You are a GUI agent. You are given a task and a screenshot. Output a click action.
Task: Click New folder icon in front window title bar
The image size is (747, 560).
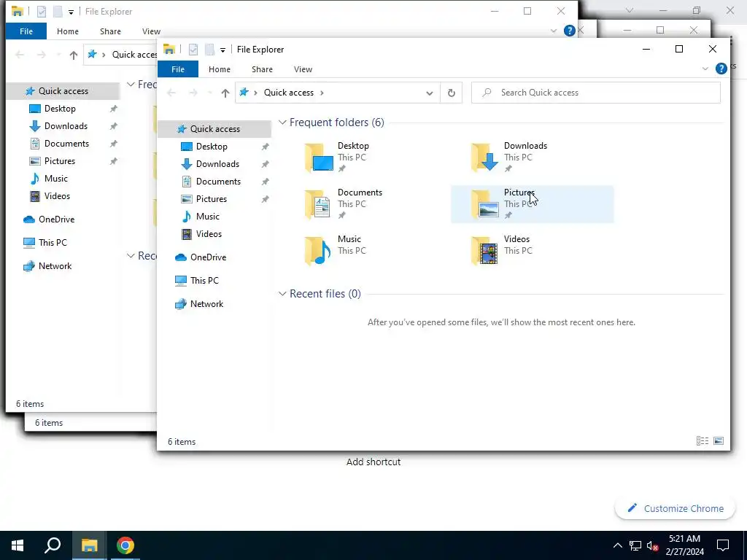(209, 50)
